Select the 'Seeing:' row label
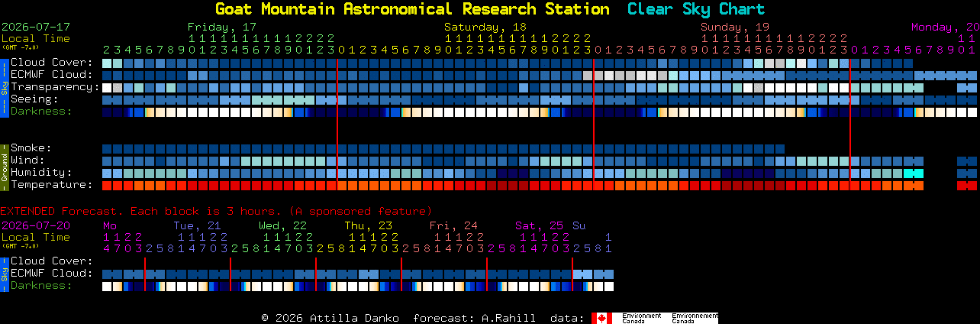The width and height of the screenshot is (980, 324). [34, 99]
